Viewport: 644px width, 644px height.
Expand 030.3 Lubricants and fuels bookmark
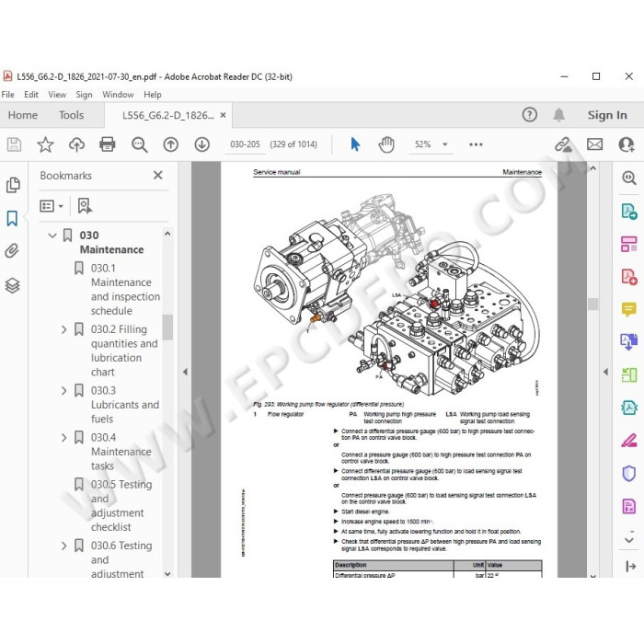click(x=63, y=391)
